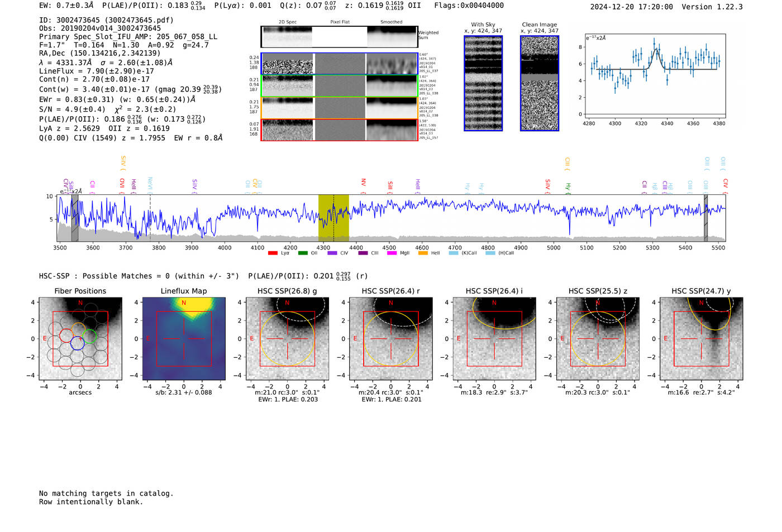Image resolution: width=782 pixels, height=532 pixels.
Task: Click the P(LAE)/P(OII): 0.183 header value
Action: pos(154,6)
